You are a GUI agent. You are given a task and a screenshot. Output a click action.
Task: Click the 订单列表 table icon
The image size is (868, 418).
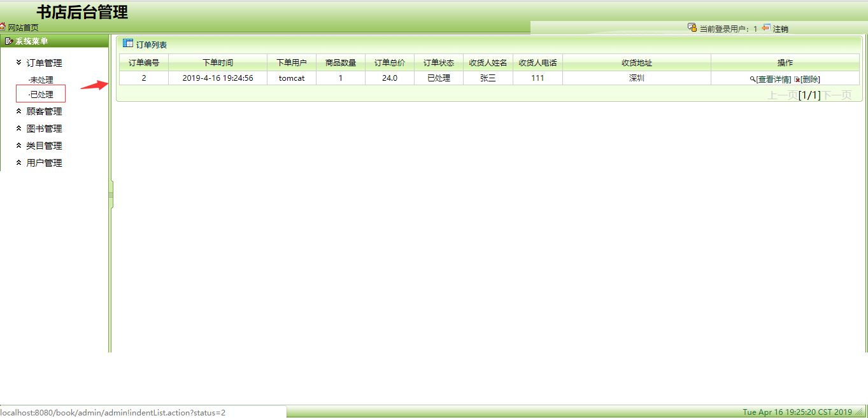coord(127,43)
